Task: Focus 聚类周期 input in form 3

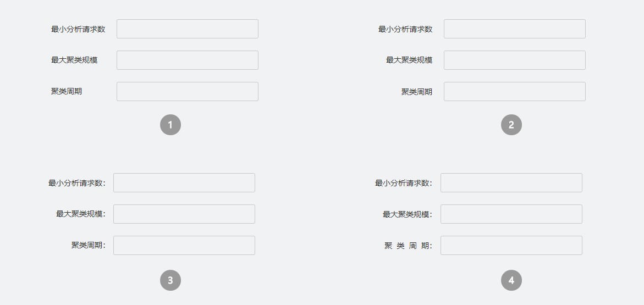Action: pos(184,246)
